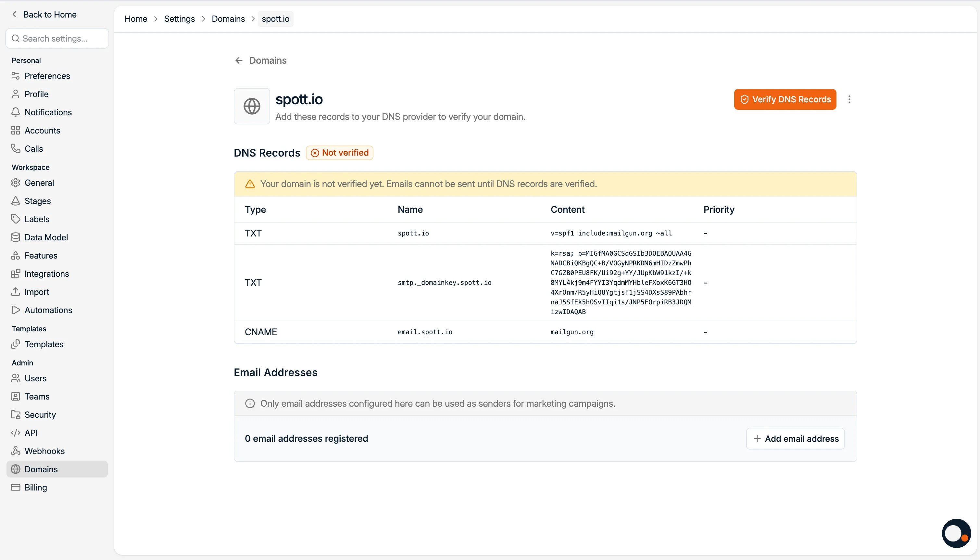Click the Type column header
Screen dimensions: 980x560
[255, 210]
